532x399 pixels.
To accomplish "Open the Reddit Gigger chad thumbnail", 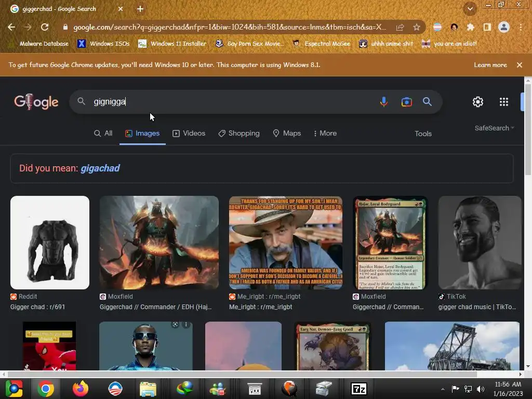I will point(50,243).
